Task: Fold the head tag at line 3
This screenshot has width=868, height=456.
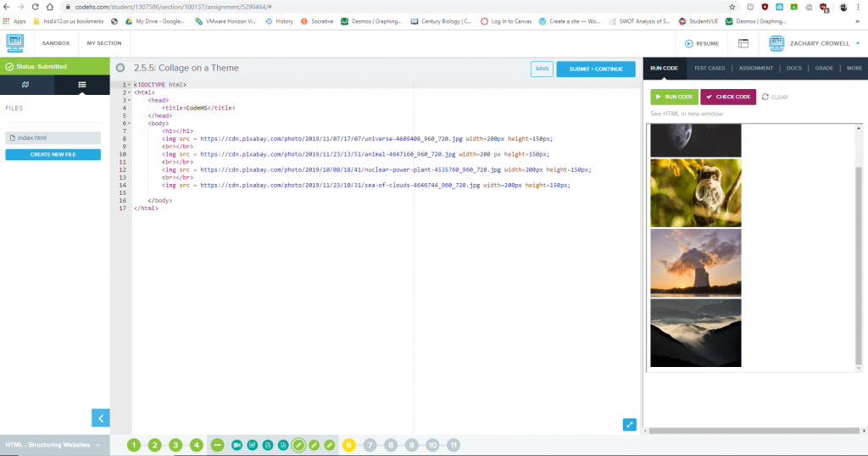Action: coord(129,100)
